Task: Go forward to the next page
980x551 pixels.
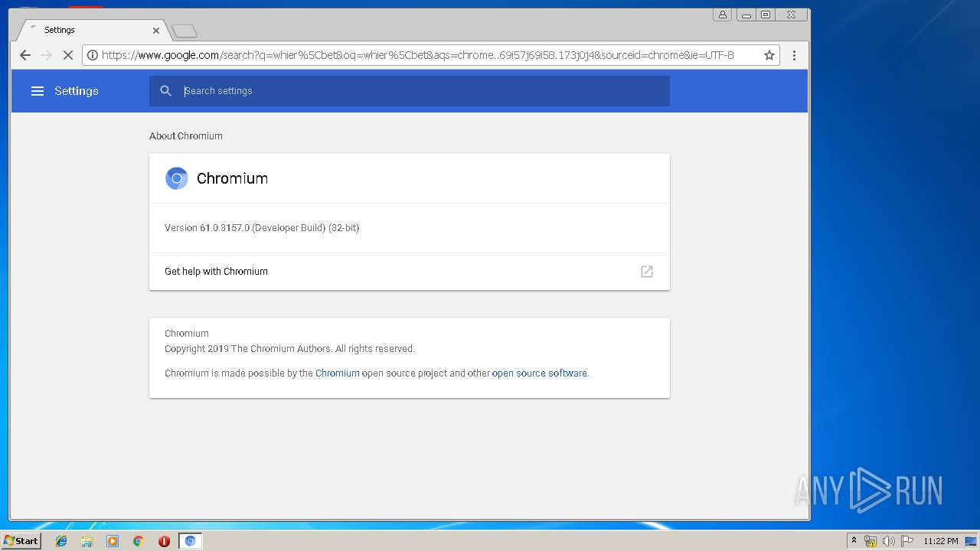Action: (47, 55)
